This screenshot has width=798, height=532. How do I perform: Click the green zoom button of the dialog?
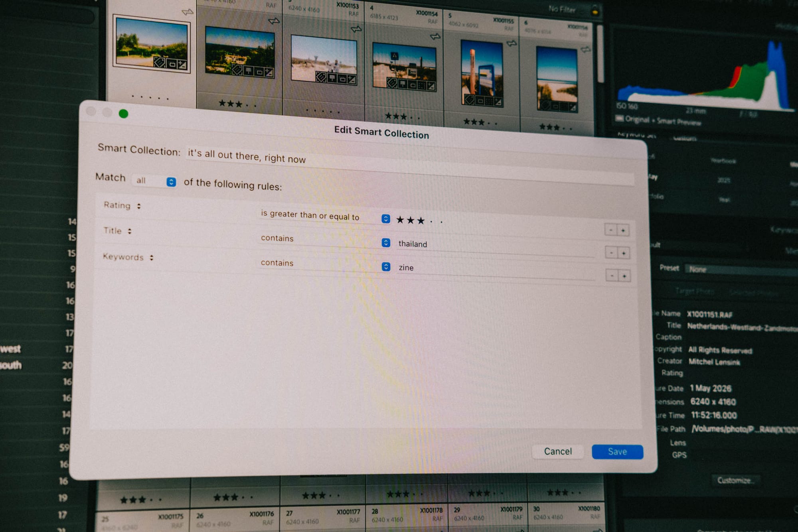[x=124, y=114]
